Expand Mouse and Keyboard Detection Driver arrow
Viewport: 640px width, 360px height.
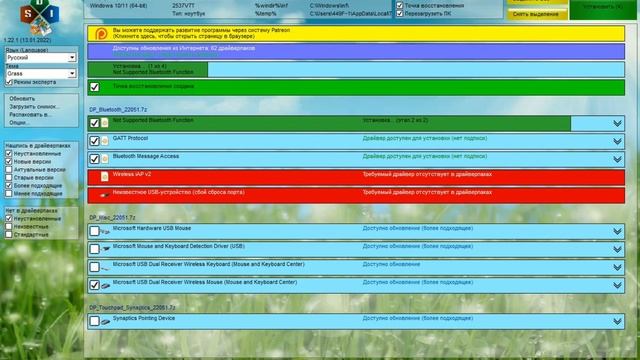tap(617, 249)
